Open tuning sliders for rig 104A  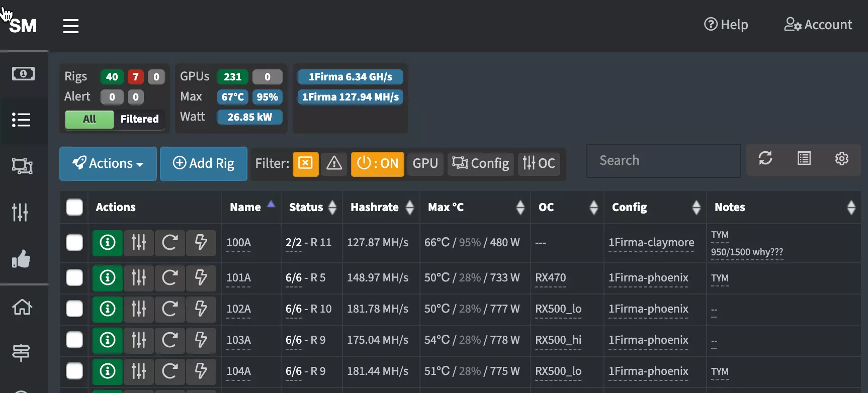click(139, 371)
